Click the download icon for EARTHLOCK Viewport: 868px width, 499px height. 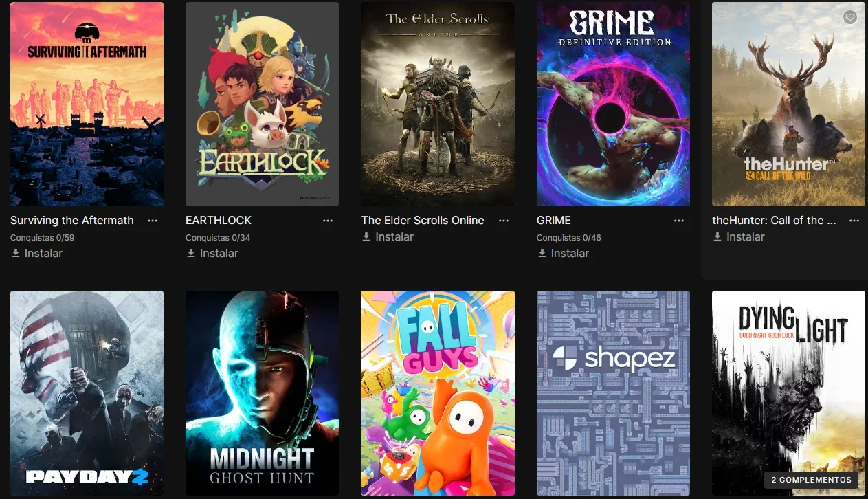[x=191, y=253]
